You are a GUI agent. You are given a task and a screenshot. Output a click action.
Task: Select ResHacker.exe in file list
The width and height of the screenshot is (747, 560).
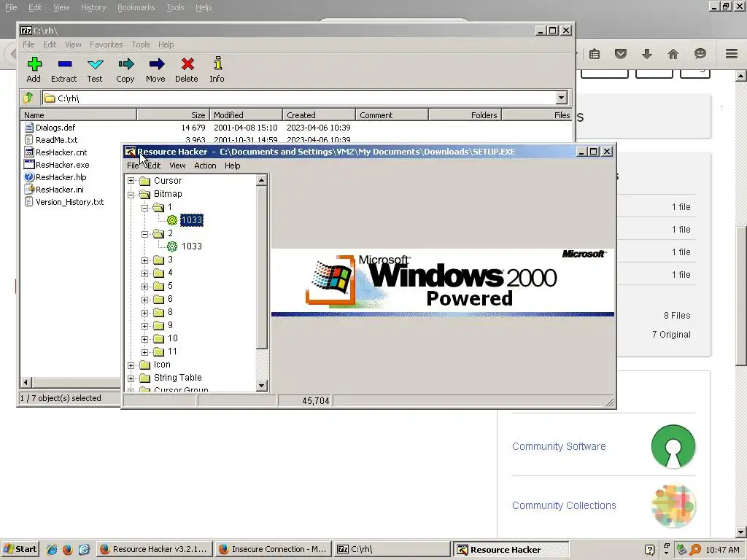coord(63,165)
